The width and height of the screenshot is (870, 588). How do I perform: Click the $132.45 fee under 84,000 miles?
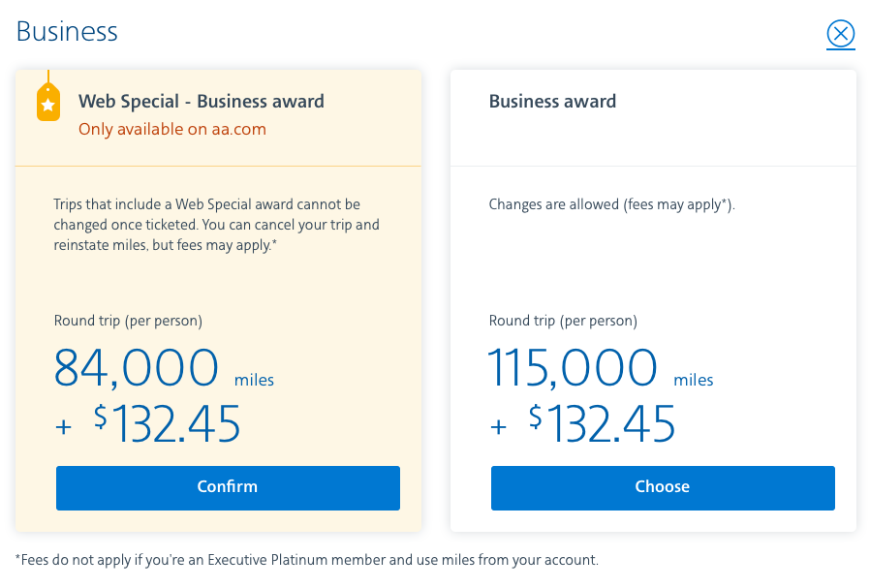pos(168,424)
